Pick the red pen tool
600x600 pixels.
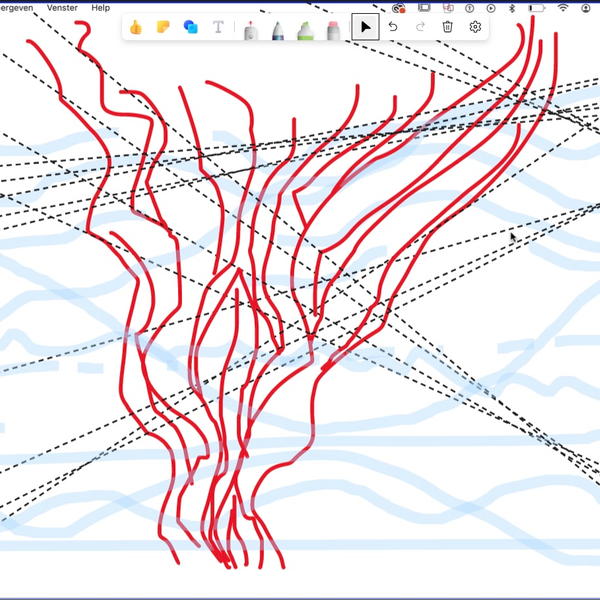[250, 29]
